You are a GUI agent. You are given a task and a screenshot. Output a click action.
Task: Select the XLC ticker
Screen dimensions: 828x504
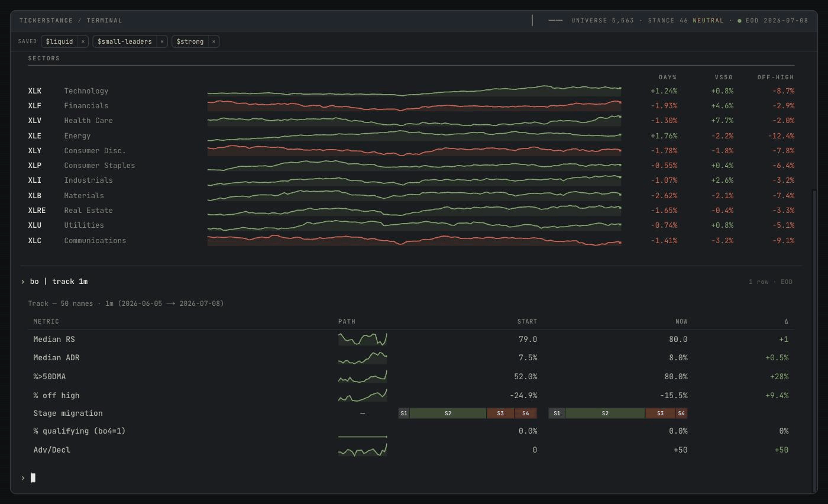tap(35, 241)
